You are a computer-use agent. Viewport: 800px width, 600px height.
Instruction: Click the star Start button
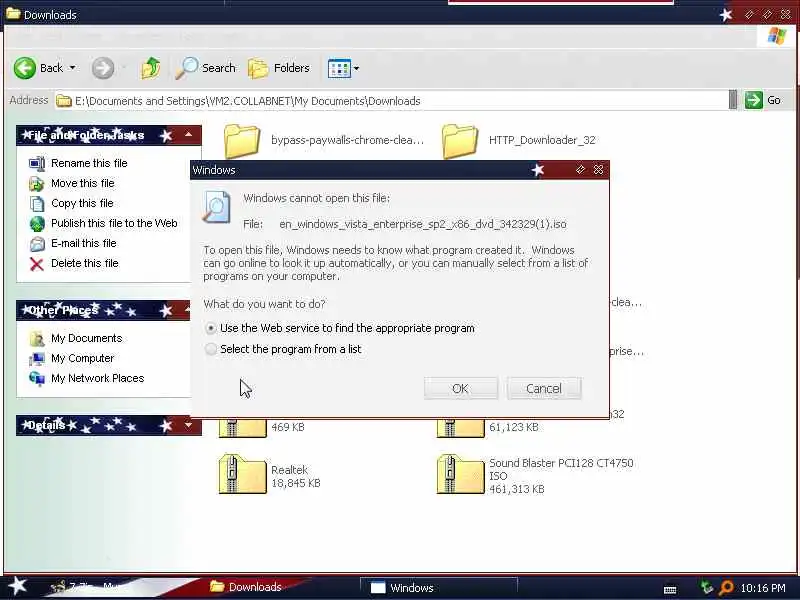coord(18,586)
